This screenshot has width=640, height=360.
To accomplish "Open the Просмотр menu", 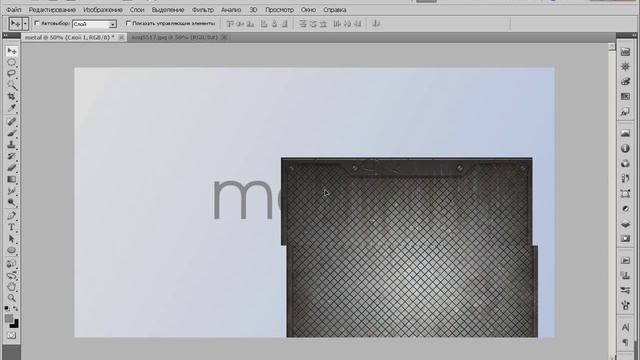I will [279, 9].
